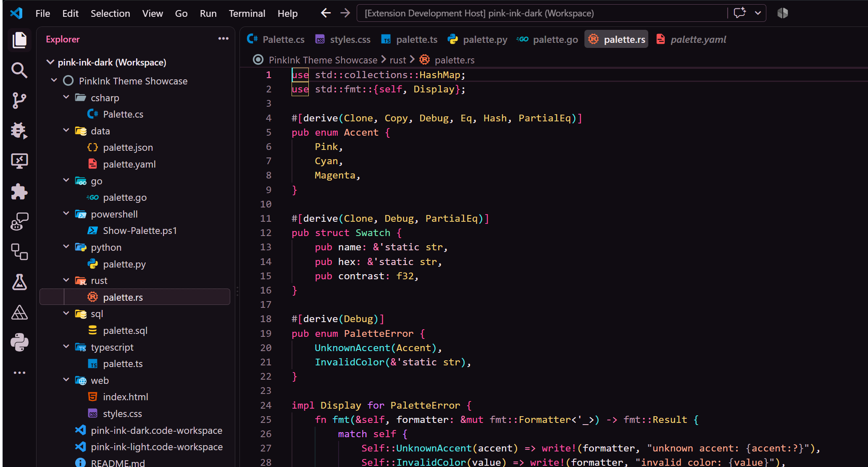Open the Edit menu
Viewport: 868px width, 467px height.
(70, 13)
